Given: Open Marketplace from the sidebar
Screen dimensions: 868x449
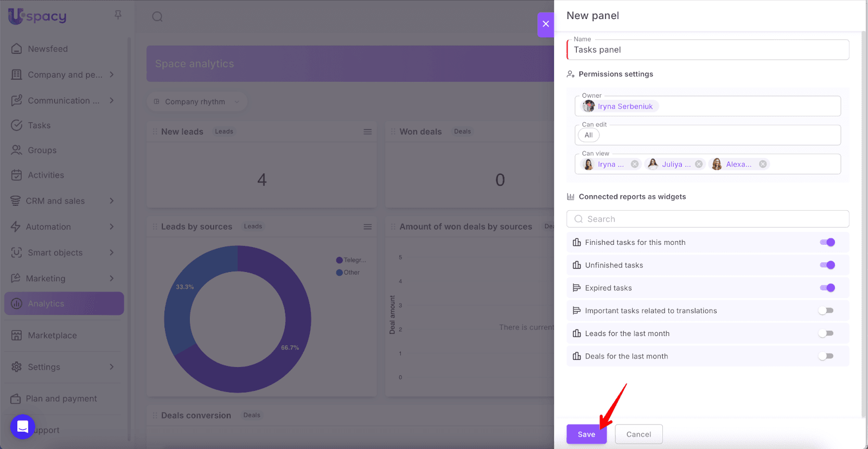Looking at the screenshot, I should click(x=52, y=336).
